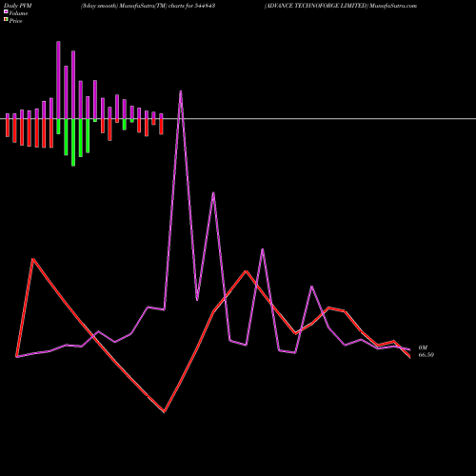Click the longest green price bar
The image size is (476, 476).
coord(73,142)
